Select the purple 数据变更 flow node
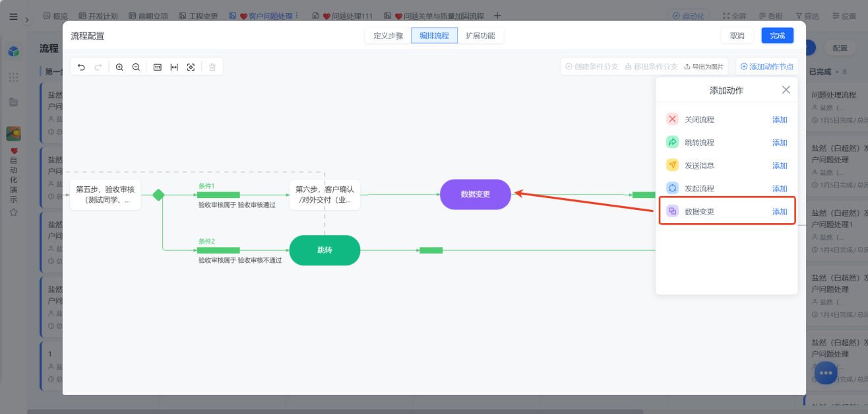868x414 pixels. [476, 194]
